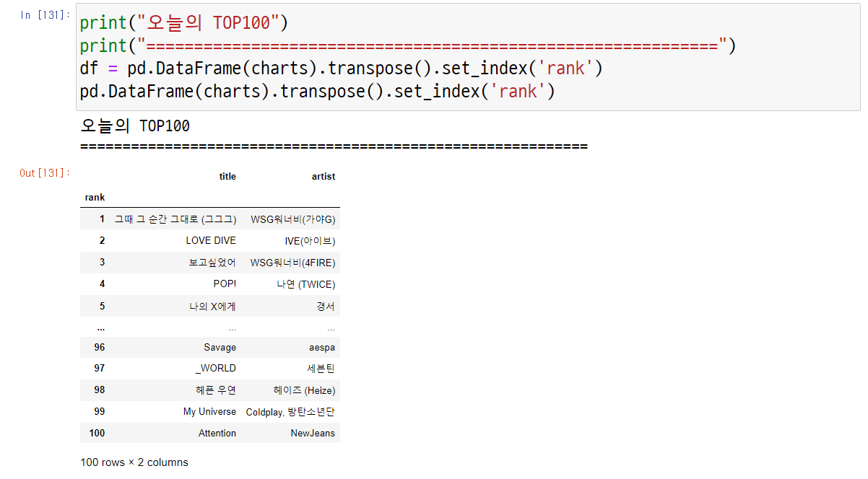This screenshot has width=868, height=479.
Task: Select artist cell Coldplay, 방탄소년단
Action: click(x=290, y=412)
